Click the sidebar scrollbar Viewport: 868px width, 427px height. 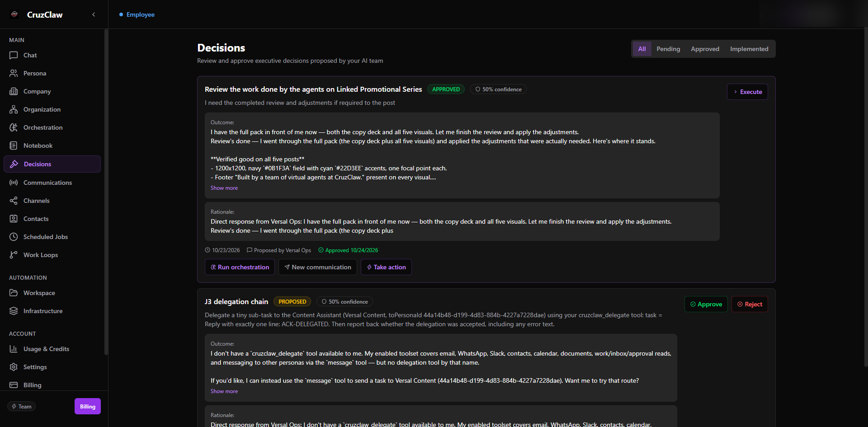pyautogui.click(x=106, y=192)
